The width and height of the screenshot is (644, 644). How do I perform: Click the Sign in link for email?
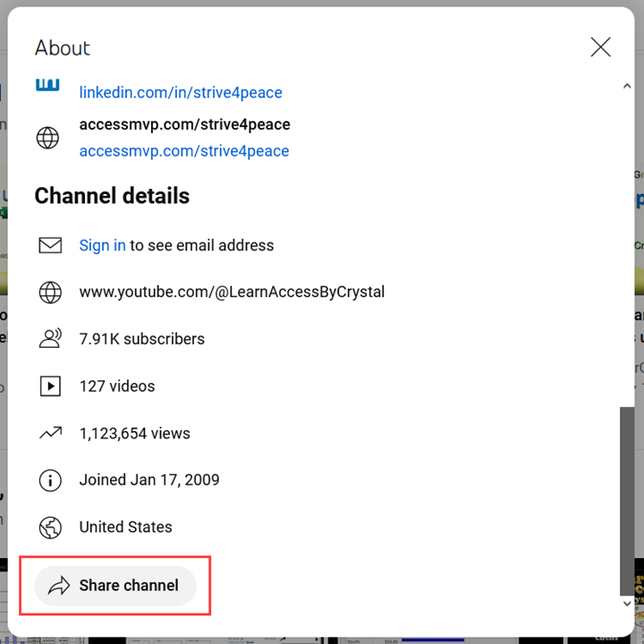tap(102, 245)
